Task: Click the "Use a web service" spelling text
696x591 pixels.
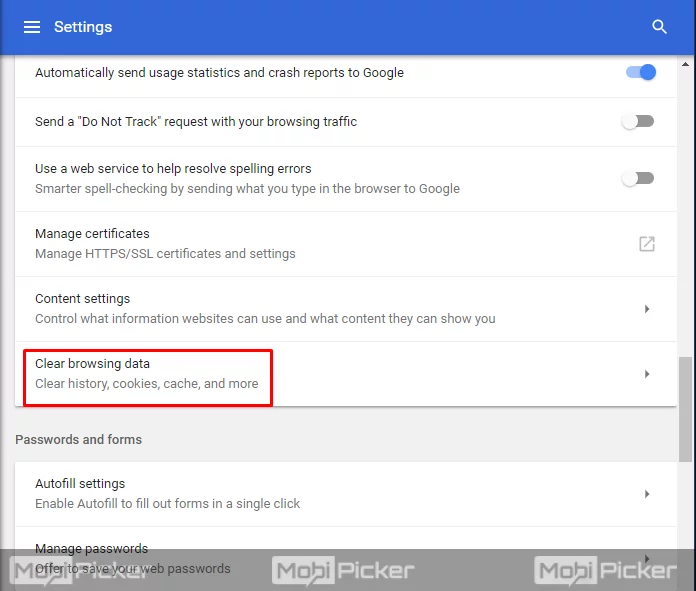Action: (x=173, y=169)
